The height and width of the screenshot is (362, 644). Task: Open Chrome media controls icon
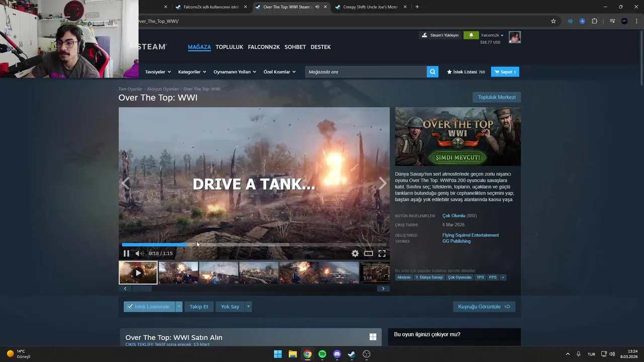coord(612,21)
